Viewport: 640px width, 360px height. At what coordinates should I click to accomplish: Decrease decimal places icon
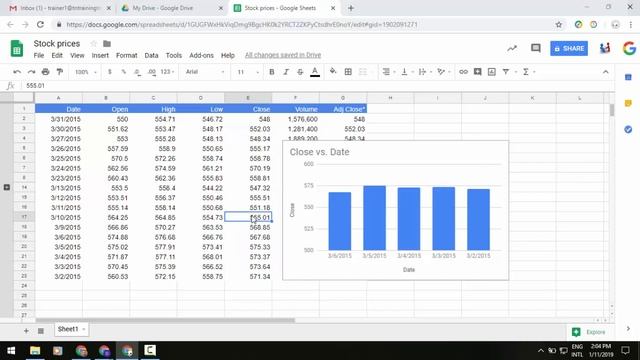tap(137, 72)
